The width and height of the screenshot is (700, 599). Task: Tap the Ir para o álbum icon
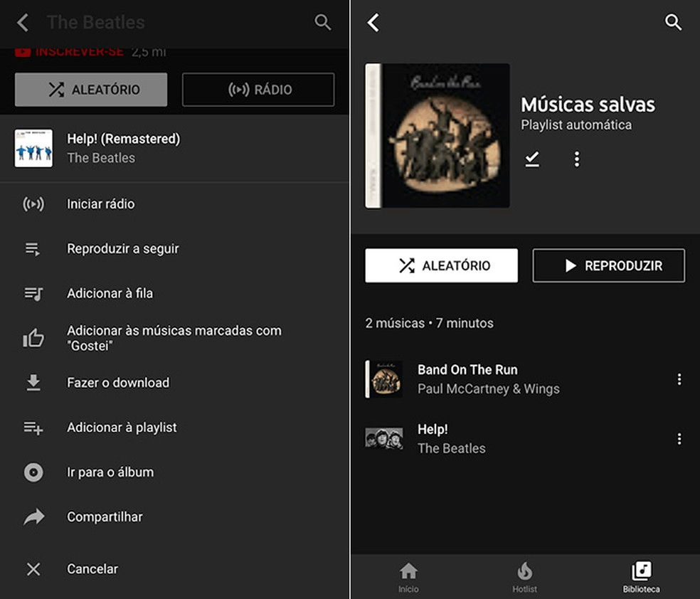tap(33, 472)
